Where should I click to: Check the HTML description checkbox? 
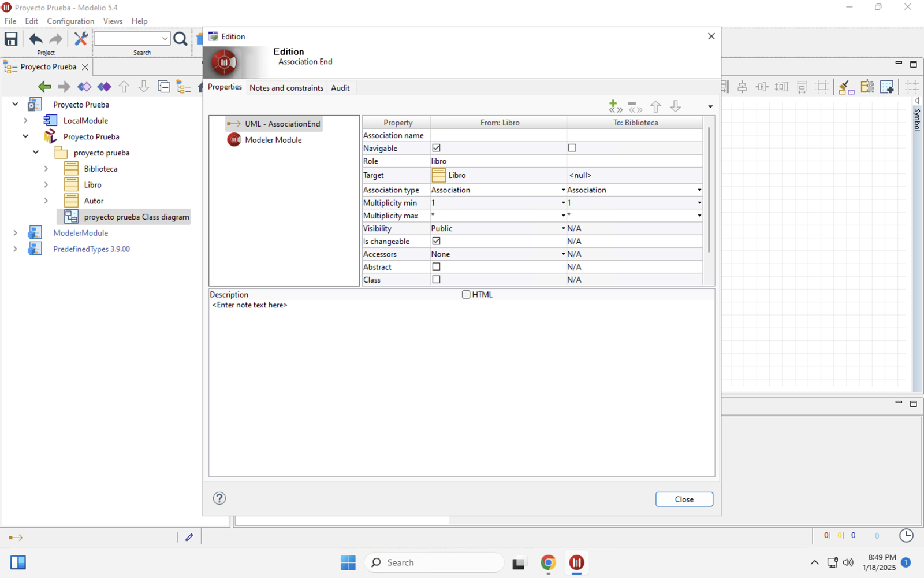466,295
